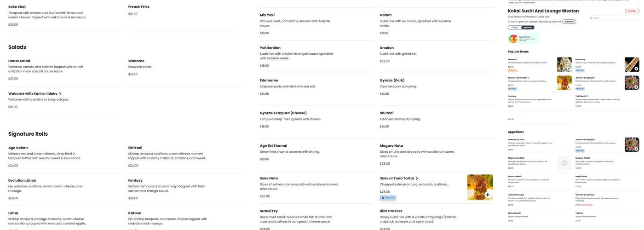Image resolution: width=644 pixels, height=230 pixels.
Task: Click the Maguro Cocktail placeholder image
Action: pyautogui.click(x=564, y=163)
